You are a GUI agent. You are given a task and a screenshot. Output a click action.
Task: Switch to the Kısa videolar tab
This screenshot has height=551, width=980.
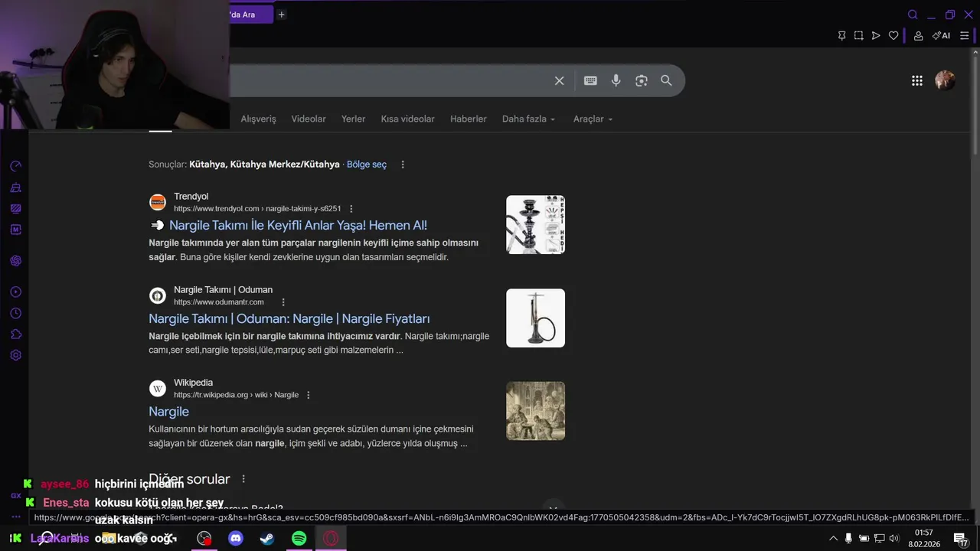407,119
